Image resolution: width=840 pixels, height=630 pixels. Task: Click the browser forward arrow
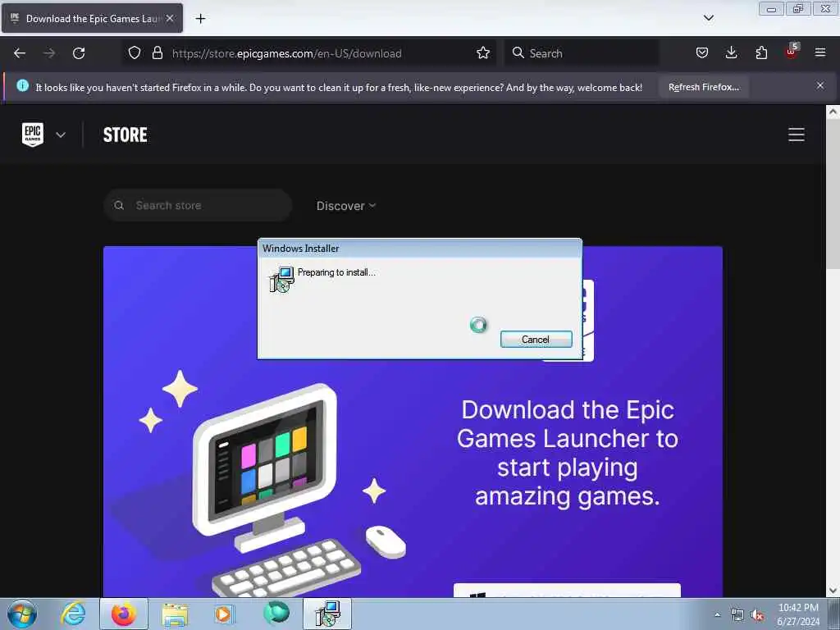49,53
